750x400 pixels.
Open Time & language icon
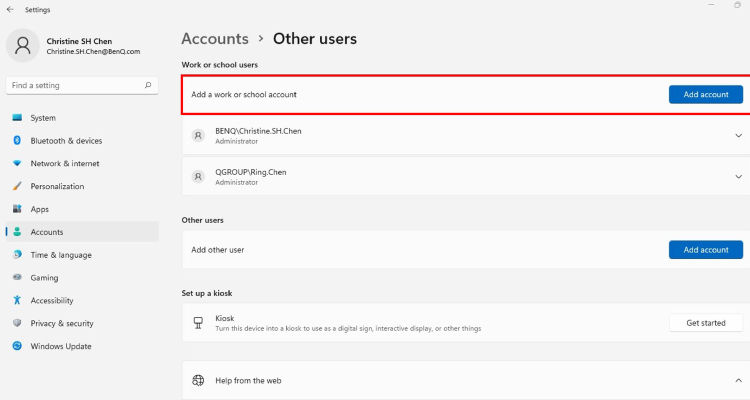click(17, 255)
